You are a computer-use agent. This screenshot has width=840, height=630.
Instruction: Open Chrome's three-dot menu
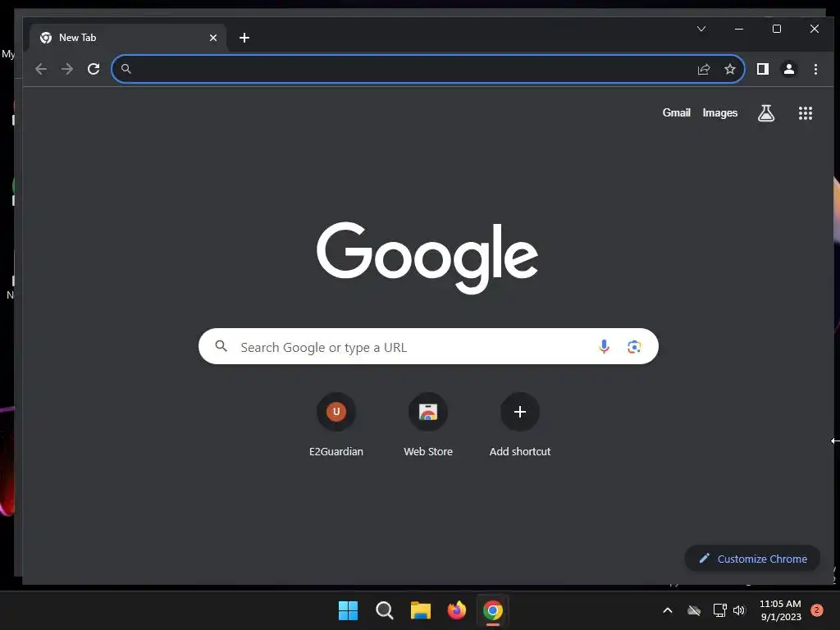[815, 69]
